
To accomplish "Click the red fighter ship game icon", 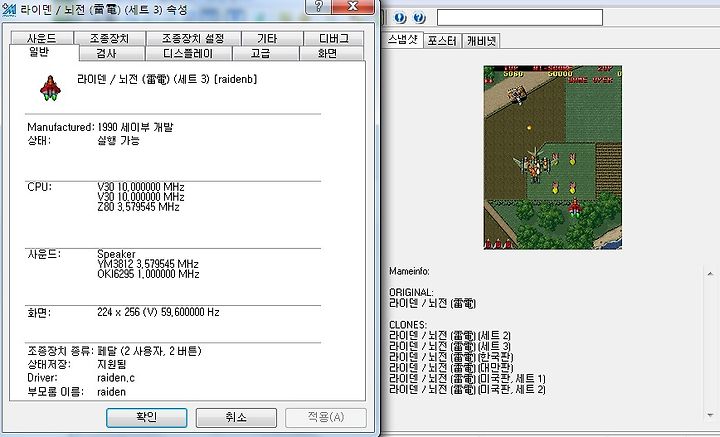I will [51, 88].
